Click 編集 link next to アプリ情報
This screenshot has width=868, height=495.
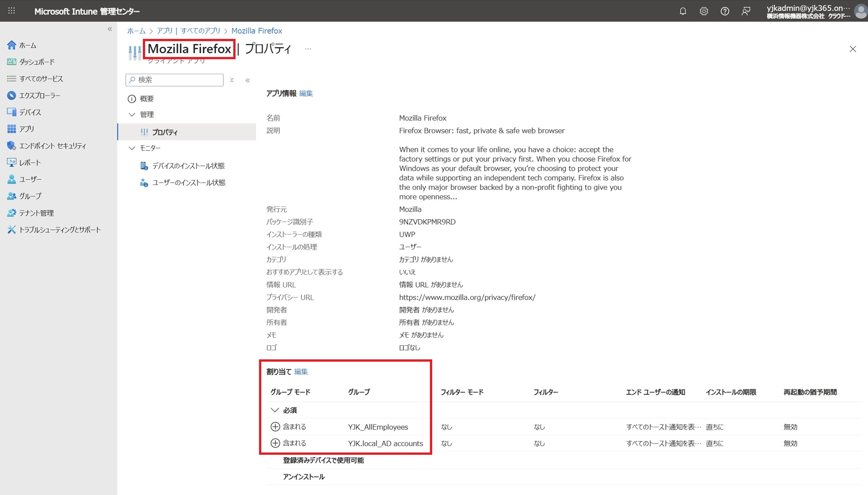pos(306,93)
